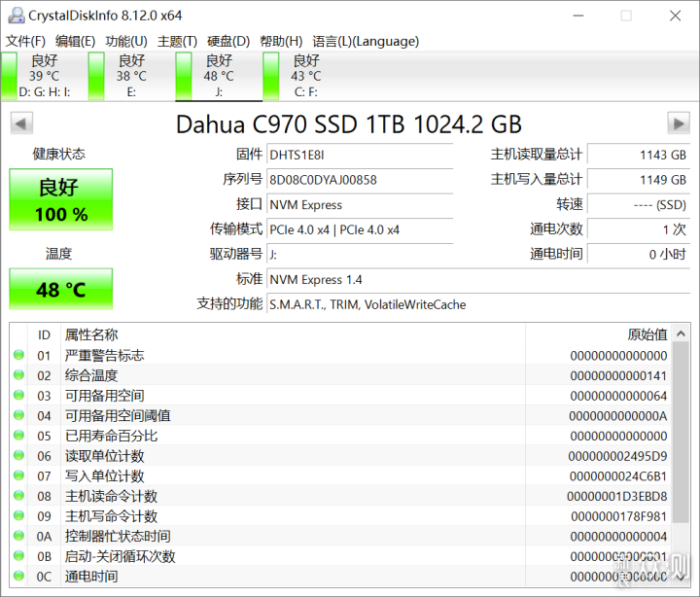Viewport: 700px width, 597px height.
Task: Click status dot for 0C 通电时间
Action: pyautogui.click(x=18, y=576)
